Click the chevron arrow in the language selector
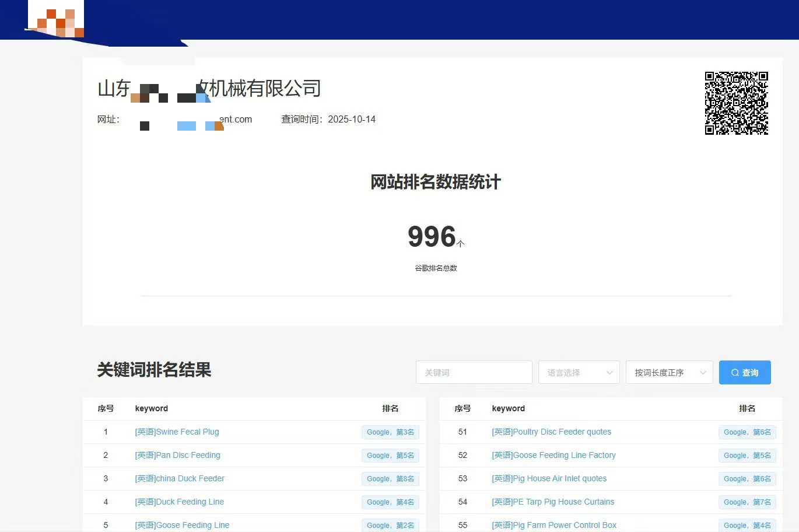 (609, 373)
